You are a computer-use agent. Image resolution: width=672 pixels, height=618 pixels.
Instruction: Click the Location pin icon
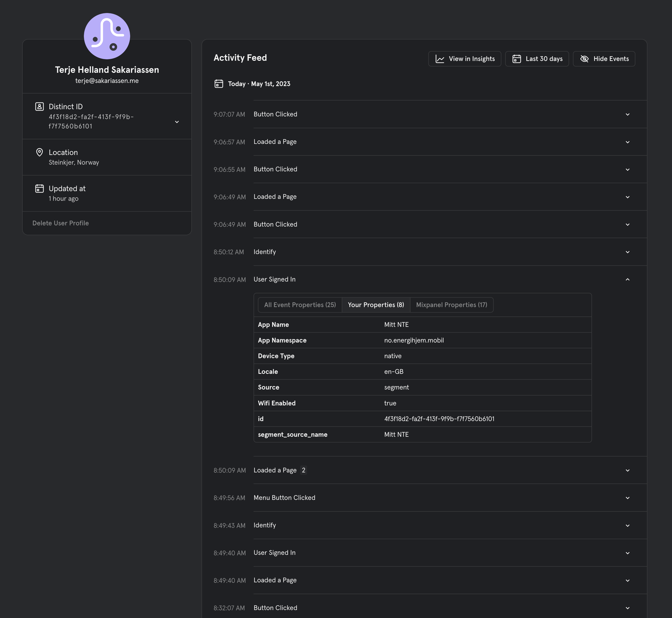(40, 153)
